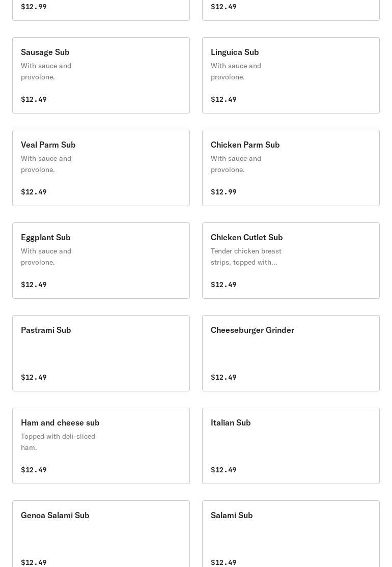The height and width of the screenshot is (567, 392).
Task: Click the Eggplant Sub description text
Action: click(46, 257)
